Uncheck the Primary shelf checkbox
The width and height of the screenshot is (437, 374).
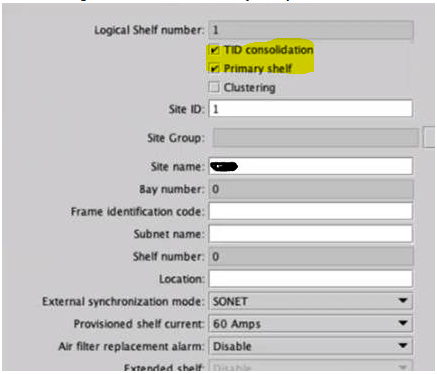214,69
